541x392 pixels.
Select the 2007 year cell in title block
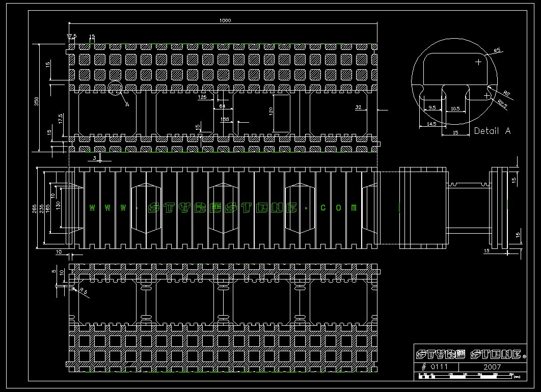(x=491, y=367)
